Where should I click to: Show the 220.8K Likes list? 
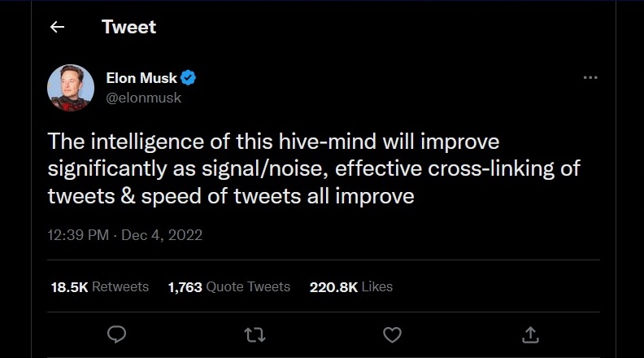[350, 286]
